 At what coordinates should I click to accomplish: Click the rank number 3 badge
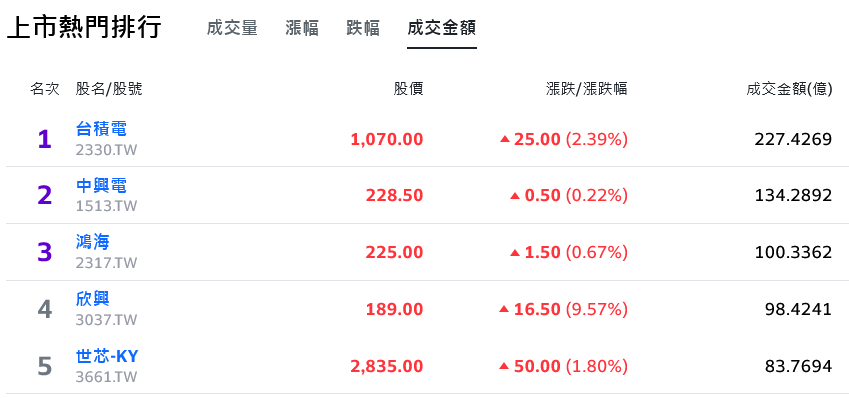[44, 252]
